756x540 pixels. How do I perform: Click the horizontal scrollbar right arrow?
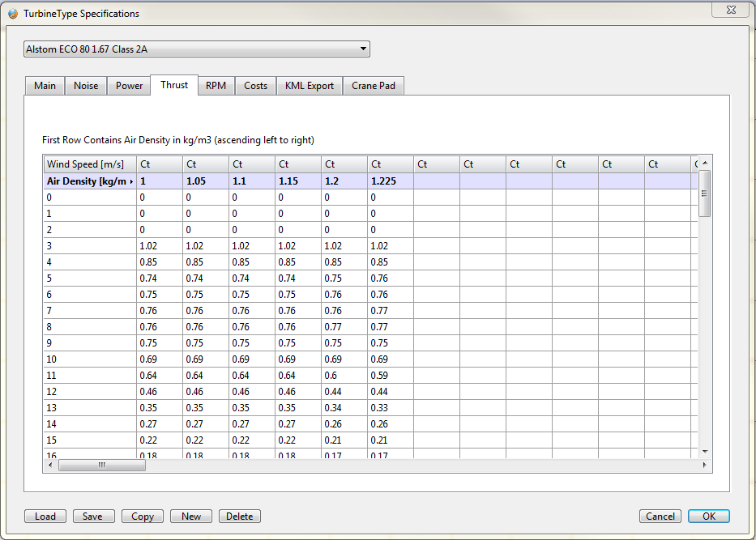click(704, 466)
